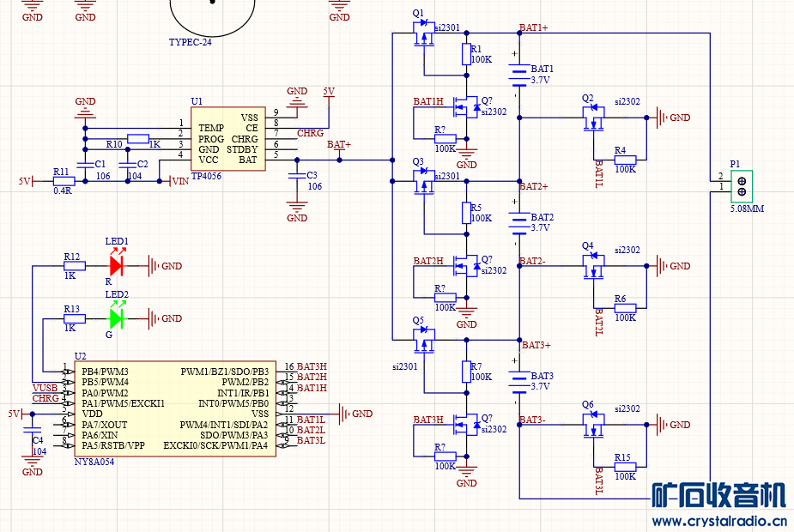The height and width of the screenshot is (532, 794).
Task: Click the BAT3L net label at U2 pin 9
Action: point(311,440)
